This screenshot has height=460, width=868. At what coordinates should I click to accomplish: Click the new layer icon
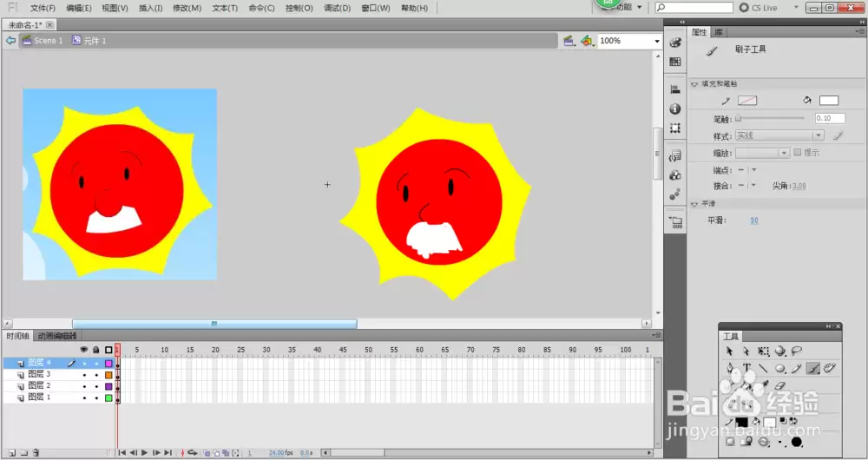[12, 453]
